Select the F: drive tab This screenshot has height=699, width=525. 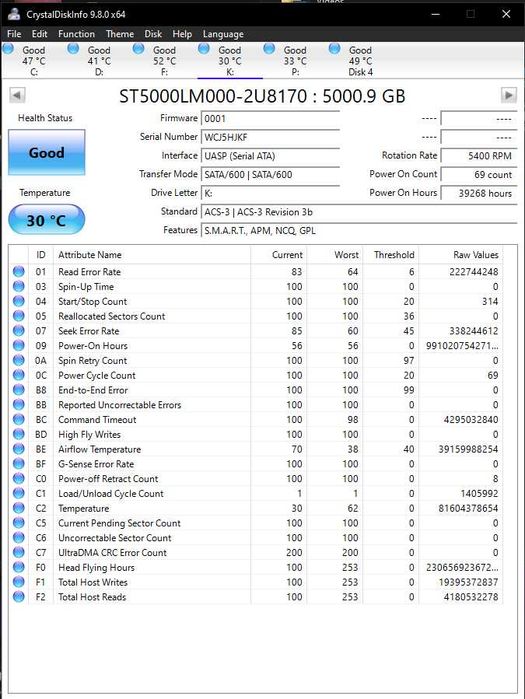(x=164, y=61)
